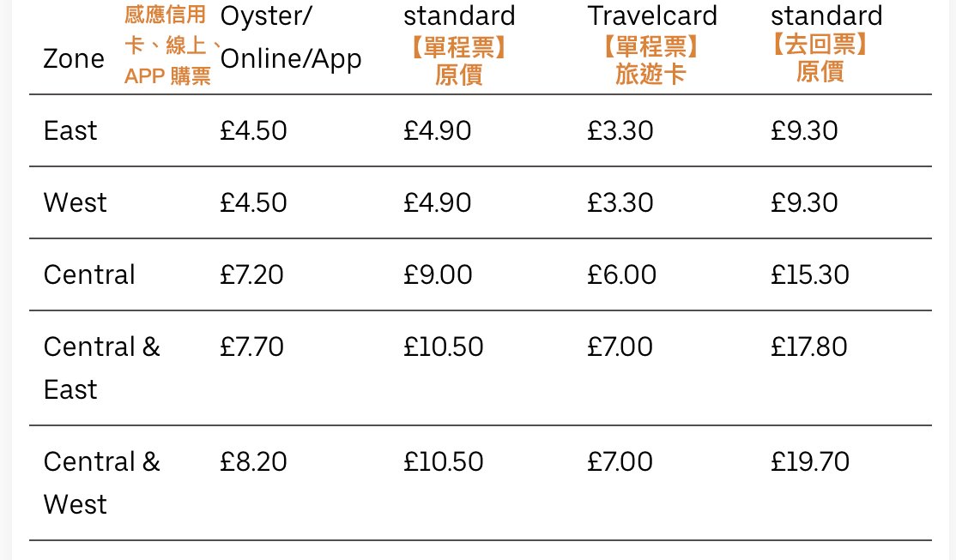Screen dimensions: 956x560
Task: Click the orange 旅遊卡 label under Travelcard
Action: [x=650, y=74]
